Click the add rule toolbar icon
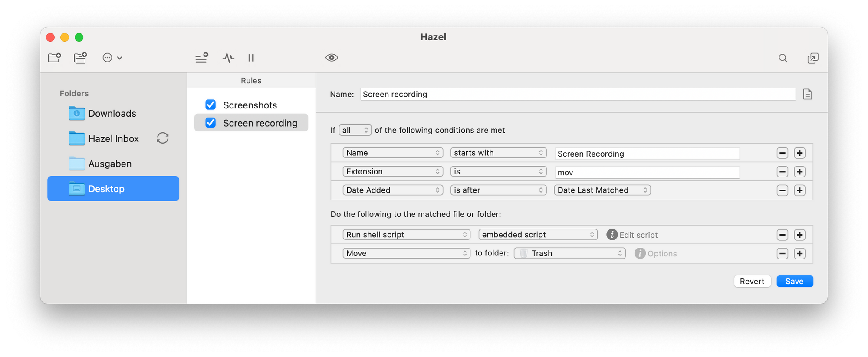The height and width of the screenshot is (357, 868). [202, 58]
